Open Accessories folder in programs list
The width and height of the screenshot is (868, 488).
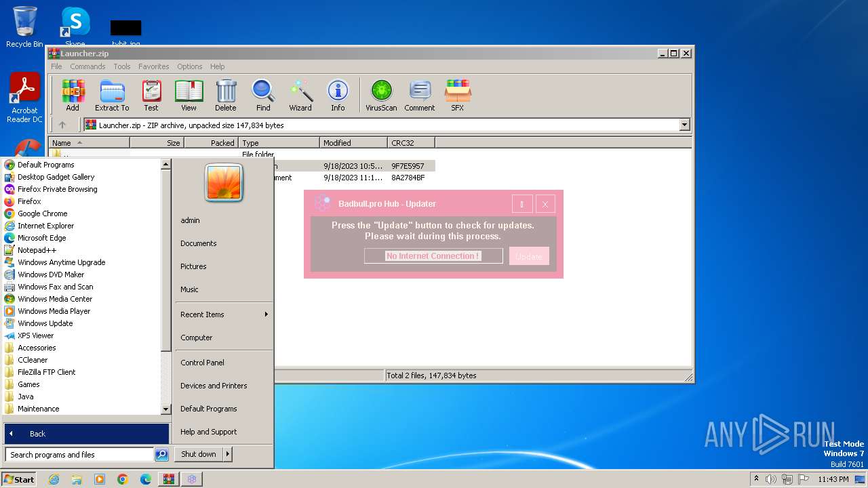pos(37,348)
